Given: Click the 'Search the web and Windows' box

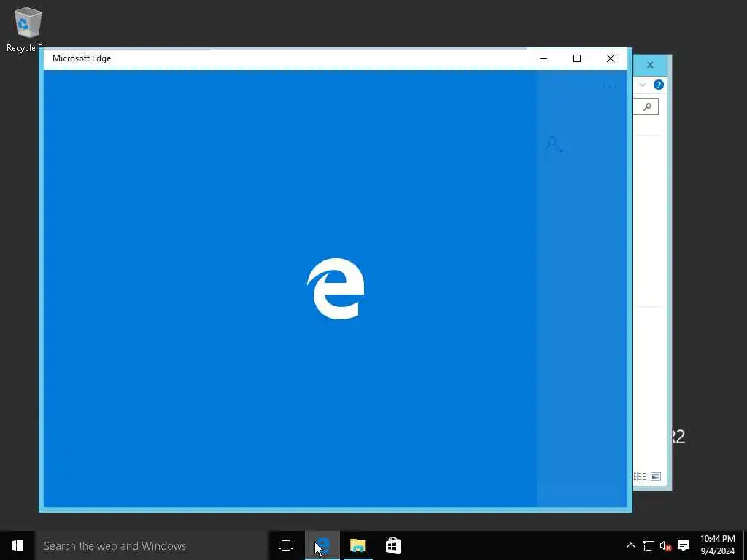Looking at the screenshot, I should click(151, 545).
